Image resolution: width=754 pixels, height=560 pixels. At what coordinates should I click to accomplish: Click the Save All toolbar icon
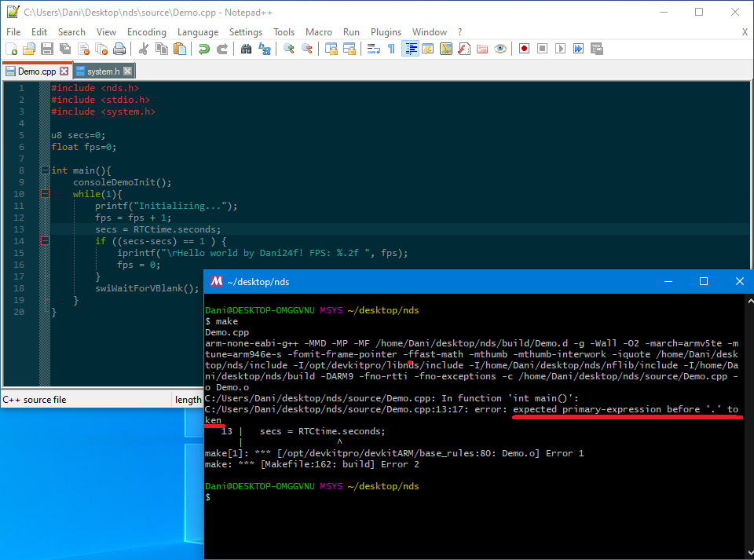(65, 49)
